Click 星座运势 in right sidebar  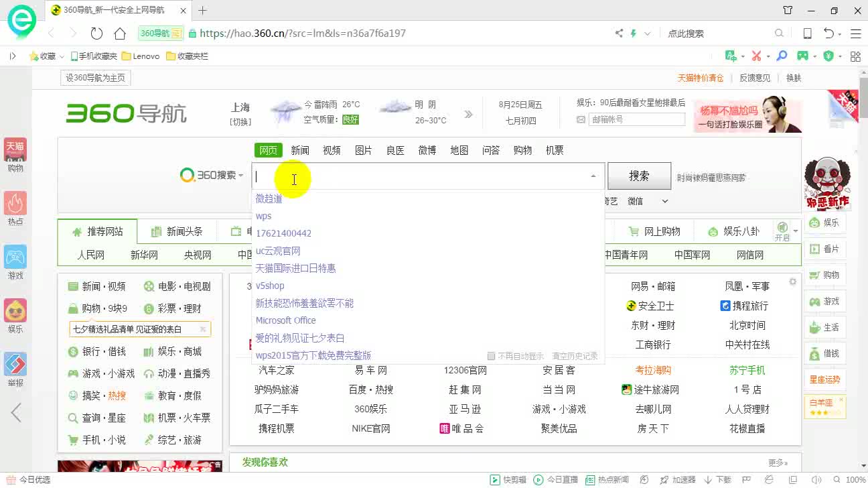coord(824,379)
